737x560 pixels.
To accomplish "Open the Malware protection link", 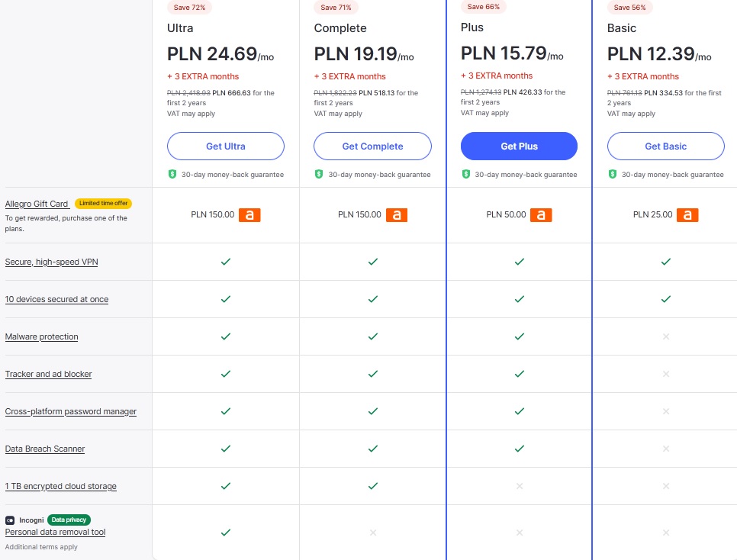I will pos(41,336).
